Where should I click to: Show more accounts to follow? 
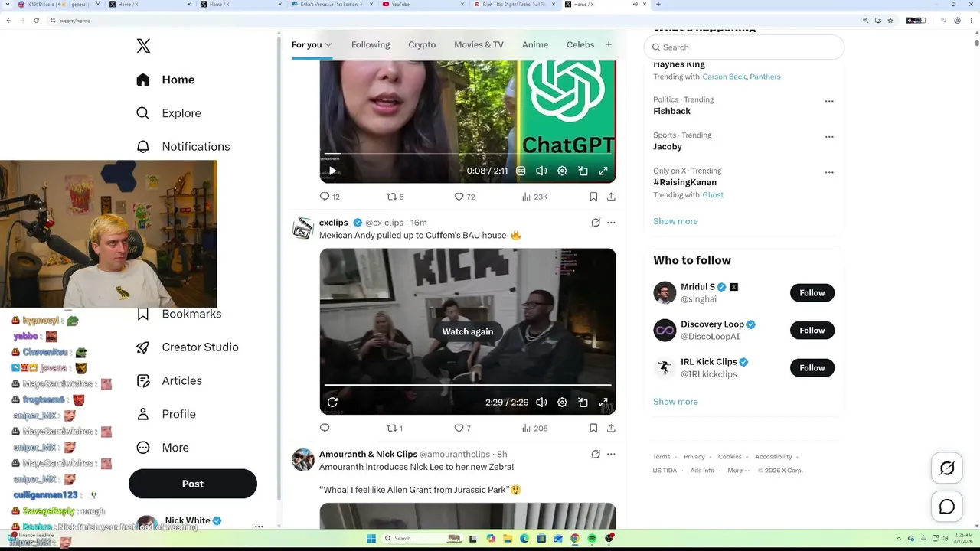point(675,402)
